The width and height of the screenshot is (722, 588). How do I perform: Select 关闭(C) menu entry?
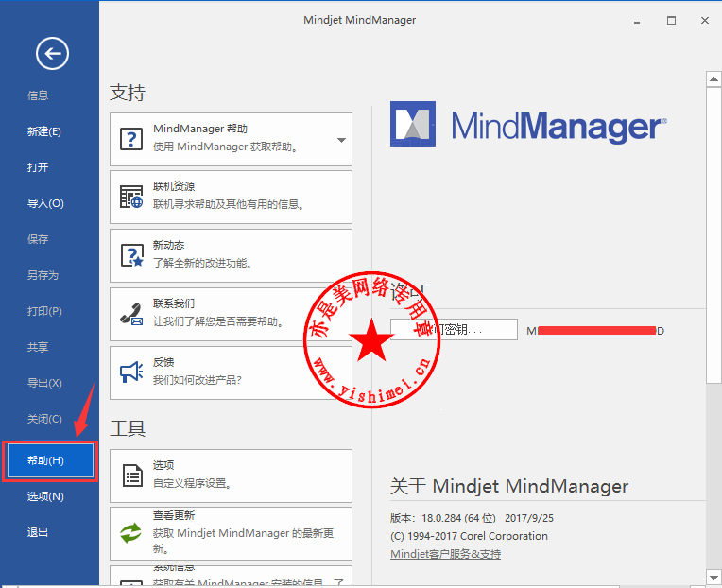pyautogui.click(x=44, y=419)
